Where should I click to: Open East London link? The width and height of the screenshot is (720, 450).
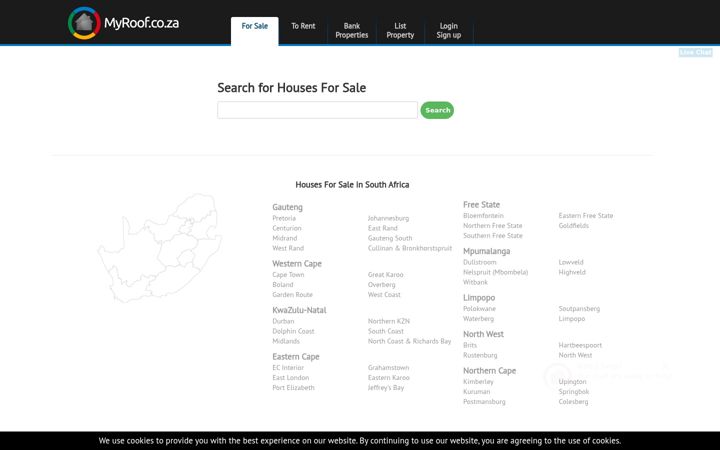[x=291, y=377]
